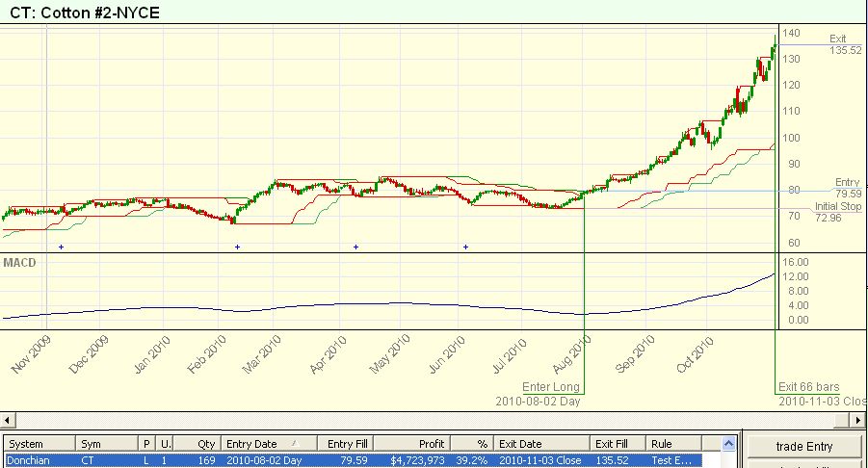
Task: Click the Entry Fill column header
Action: [344, 444]
